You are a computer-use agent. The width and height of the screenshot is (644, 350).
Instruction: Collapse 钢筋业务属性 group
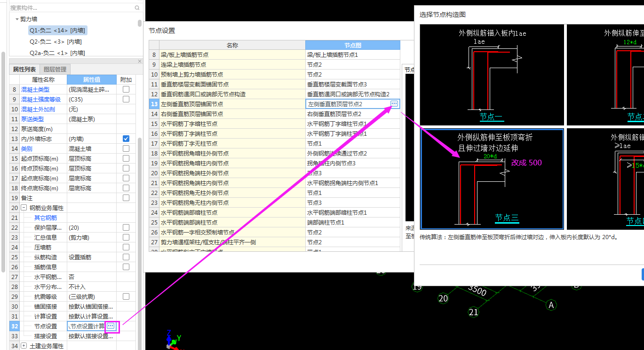click(24, 208)
